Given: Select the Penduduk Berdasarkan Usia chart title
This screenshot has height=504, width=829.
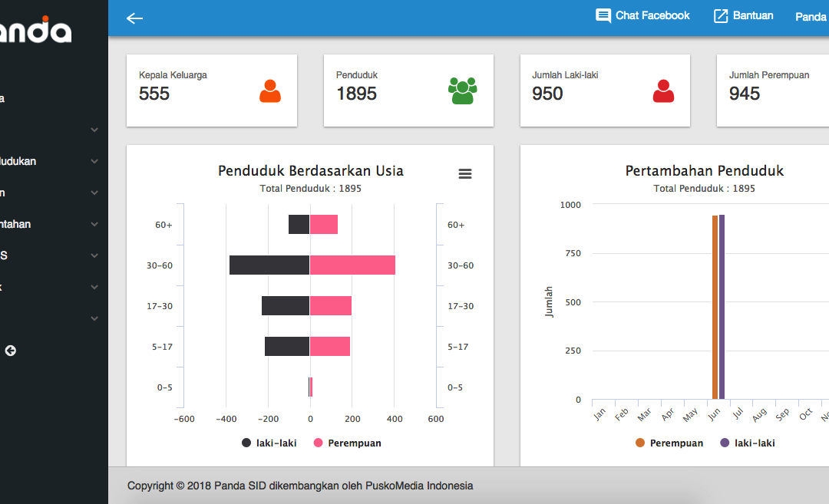Looking at the screenshot, I should tap(311, 170).
